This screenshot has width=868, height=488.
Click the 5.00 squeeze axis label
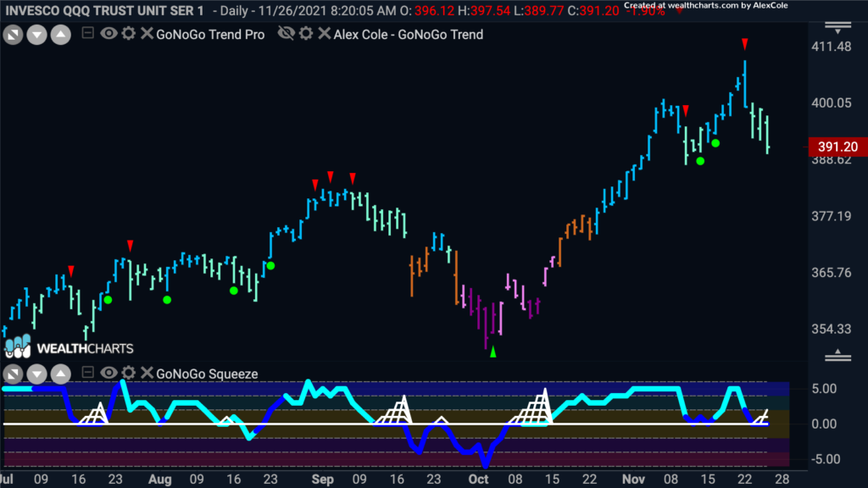[x=824, y=389]
